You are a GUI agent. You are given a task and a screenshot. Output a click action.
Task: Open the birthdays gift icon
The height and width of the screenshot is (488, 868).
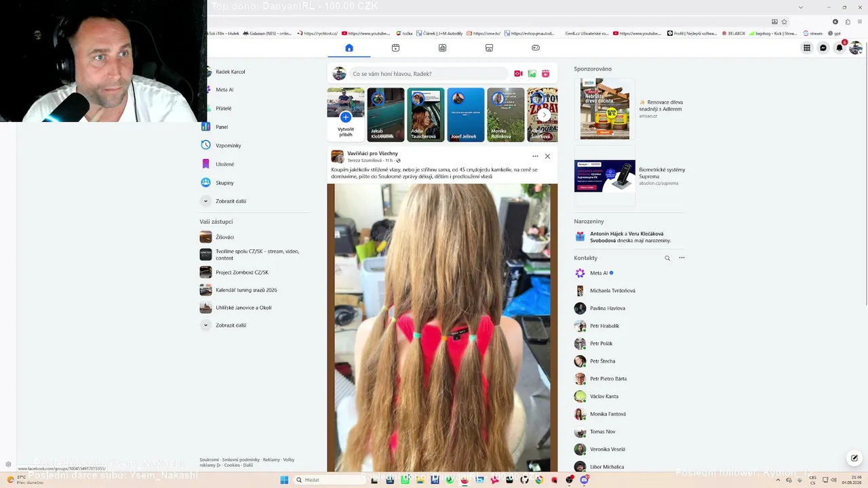pos(580,237)
